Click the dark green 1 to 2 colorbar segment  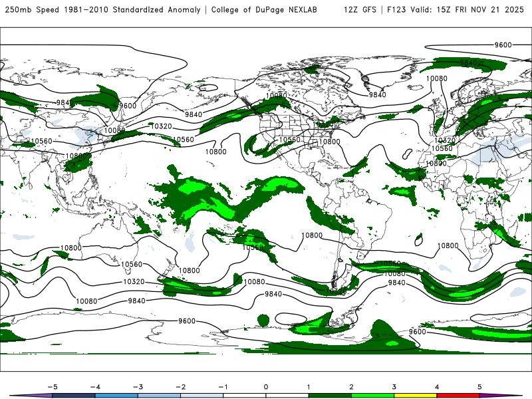(330, 396)
